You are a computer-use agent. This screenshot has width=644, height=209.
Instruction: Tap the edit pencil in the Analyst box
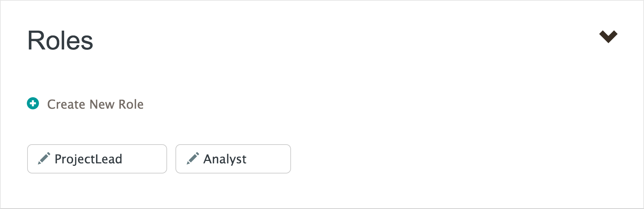(x=193, y=158)
